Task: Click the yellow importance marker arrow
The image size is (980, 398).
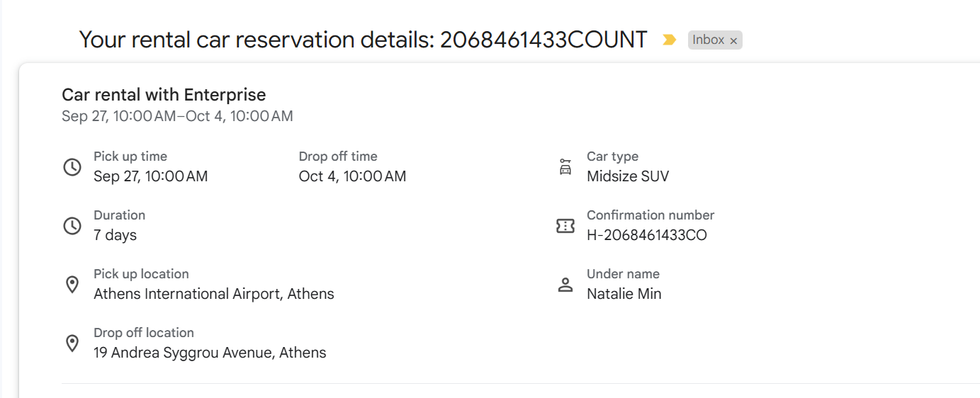Action: [669, 40]
